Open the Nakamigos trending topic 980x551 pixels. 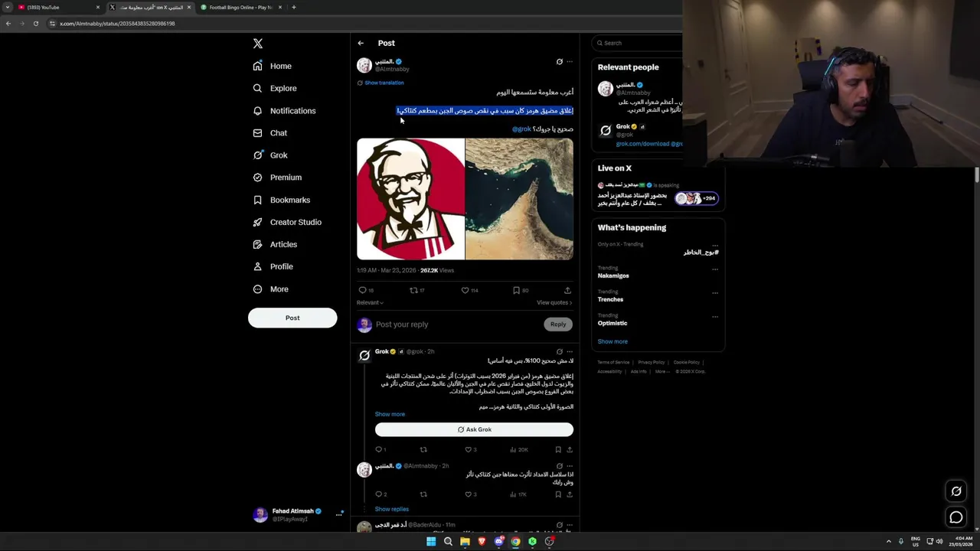pos(613,275)
